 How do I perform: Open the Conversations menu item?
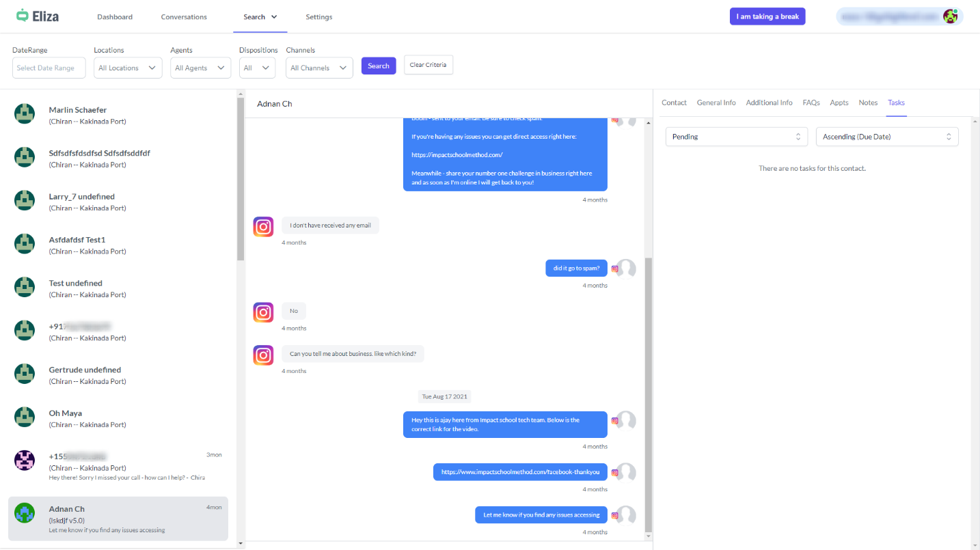[184, 17]
